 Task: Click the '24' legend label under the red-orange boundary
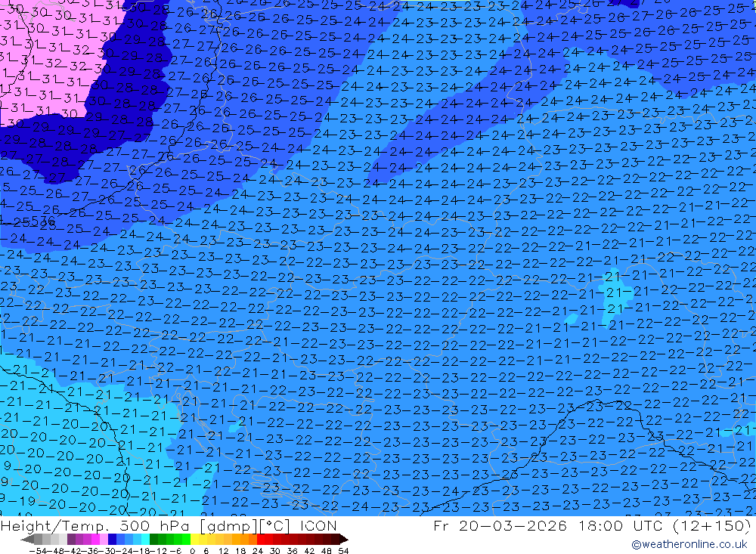coord(258,551)
